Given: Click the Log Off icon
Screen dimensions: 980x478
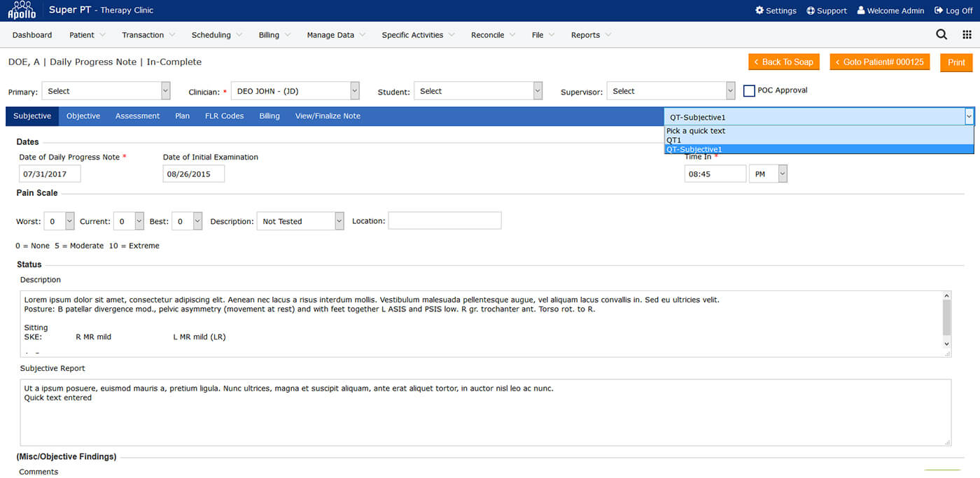Looking at the screenshot, I should pos(938,10).
